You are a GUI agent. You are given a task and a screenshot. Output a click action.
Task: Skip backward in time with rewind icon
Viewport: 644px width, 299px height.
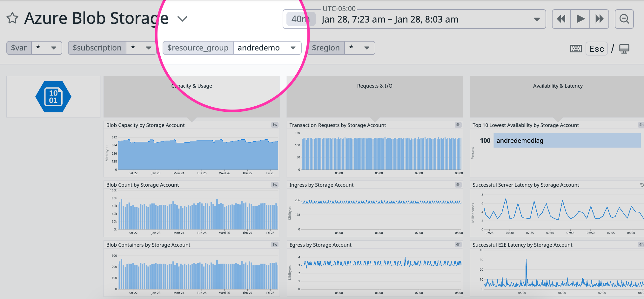click(x=561, y=19)
